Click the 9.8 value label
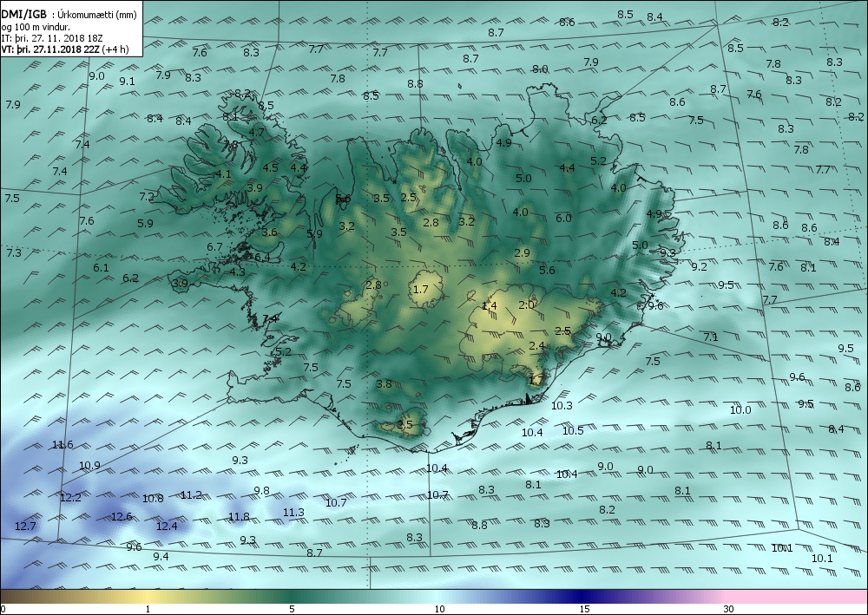 [x=261, y=491]
